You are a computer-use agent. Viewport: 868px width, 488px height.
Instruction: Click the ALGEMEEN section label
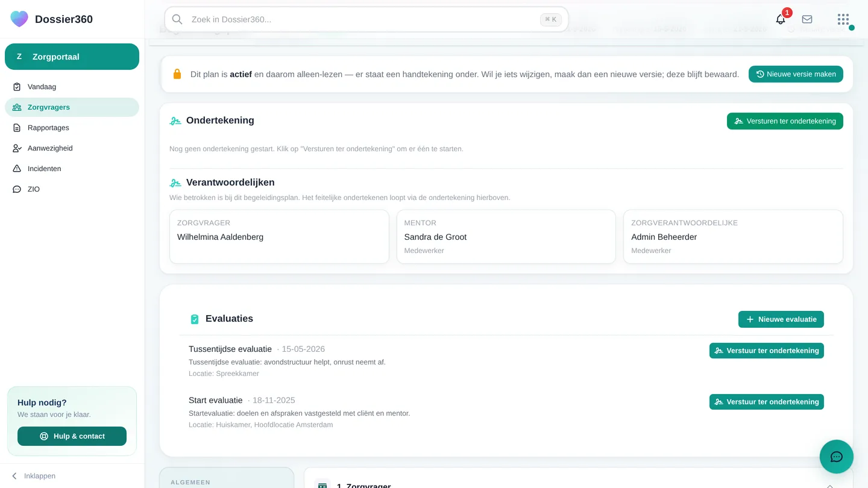[190, 483]
